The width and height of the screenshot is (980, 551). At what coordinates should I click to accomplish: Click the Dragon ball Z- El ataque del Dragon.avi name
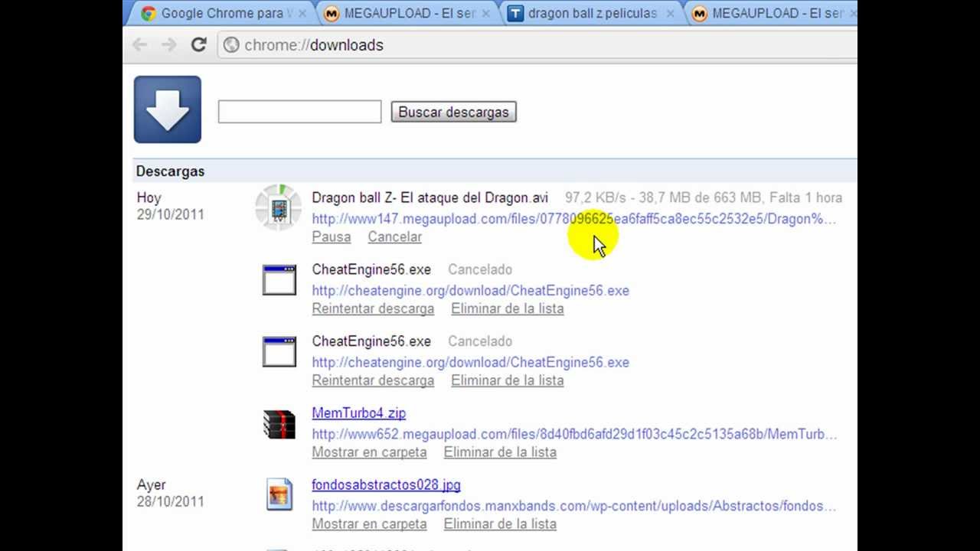430,198
